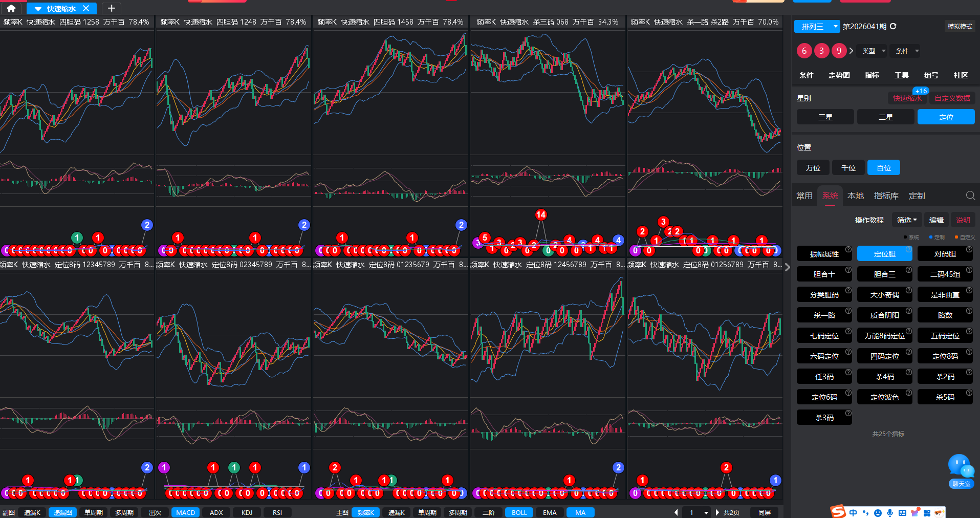Select the 指标库 tab

pyautogui.click(x=886, y=196)
